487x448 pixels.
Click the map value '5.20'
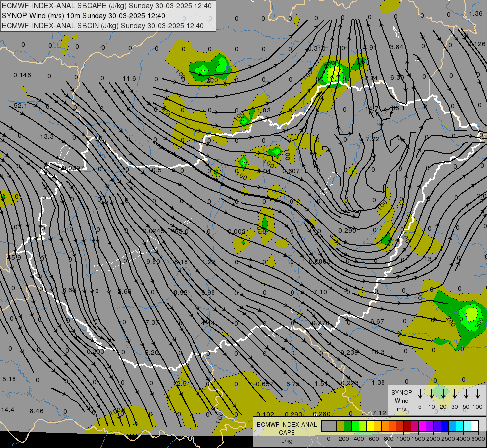152,352
